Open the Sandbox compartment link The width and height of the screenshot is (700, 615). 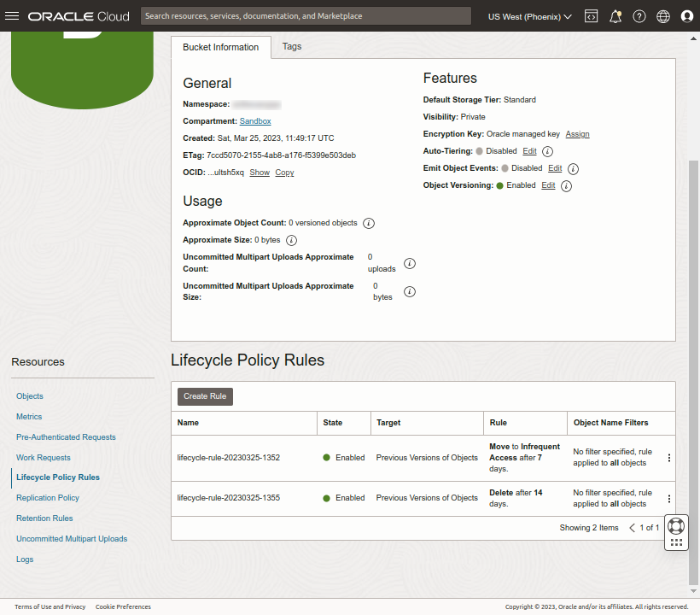pos(255,120)
